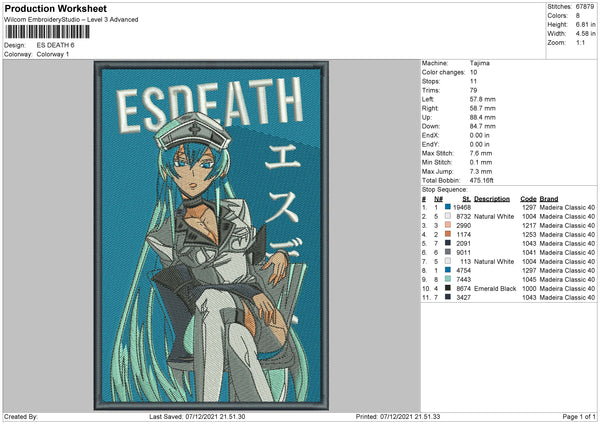The width and height of the screenshot is (600, 424).
Task: Pick the peach swatch beside 2990 stitches
Action: (x=448, y=225)
